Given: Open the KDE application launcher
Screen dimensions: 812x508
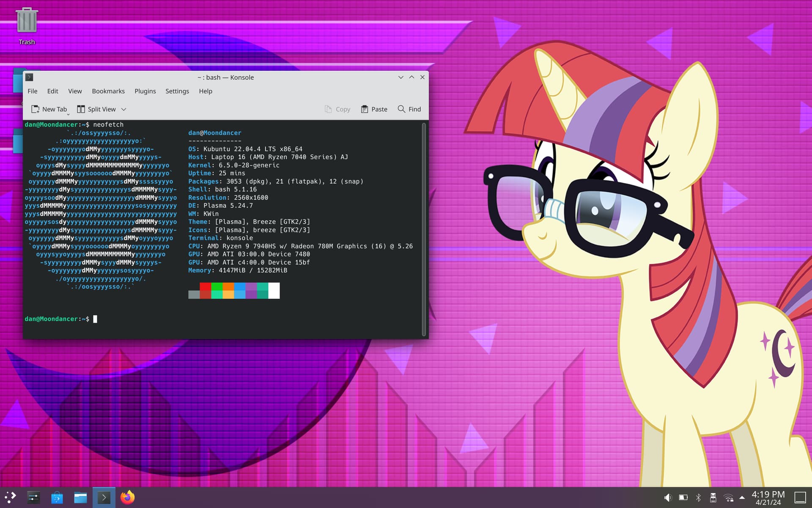Looking at the screenshot, I should tap(10, 497).
